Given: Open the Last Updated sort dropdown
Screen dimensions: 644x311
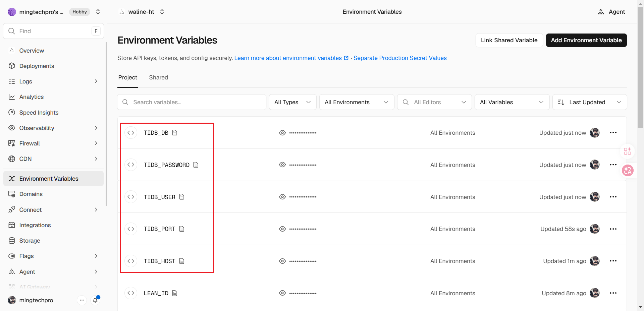Looking at the screenshot, I should pos(590,102).
